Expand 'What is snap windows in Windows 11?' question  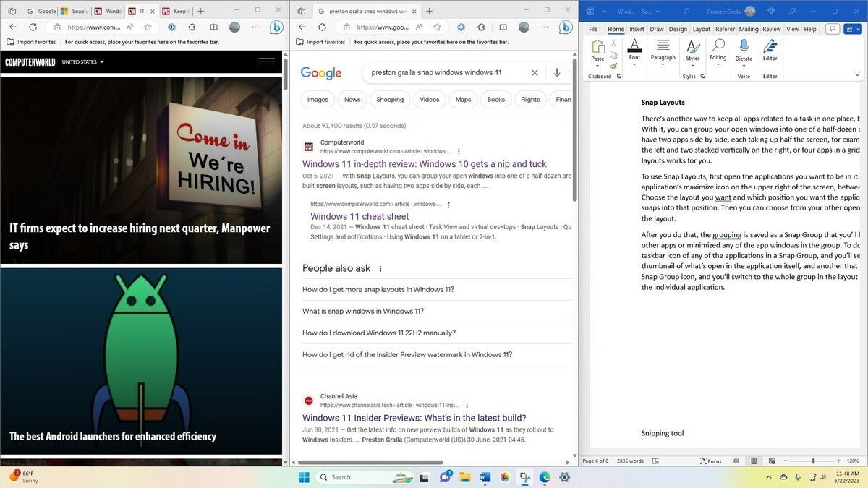(x=436, y=311)
